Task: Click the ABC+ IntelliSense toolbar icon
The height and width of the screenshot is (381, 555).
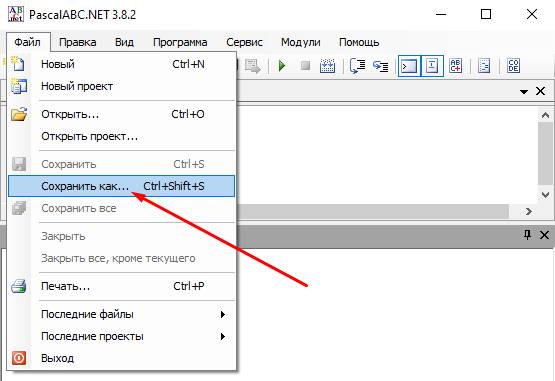Action: point(456,66)
